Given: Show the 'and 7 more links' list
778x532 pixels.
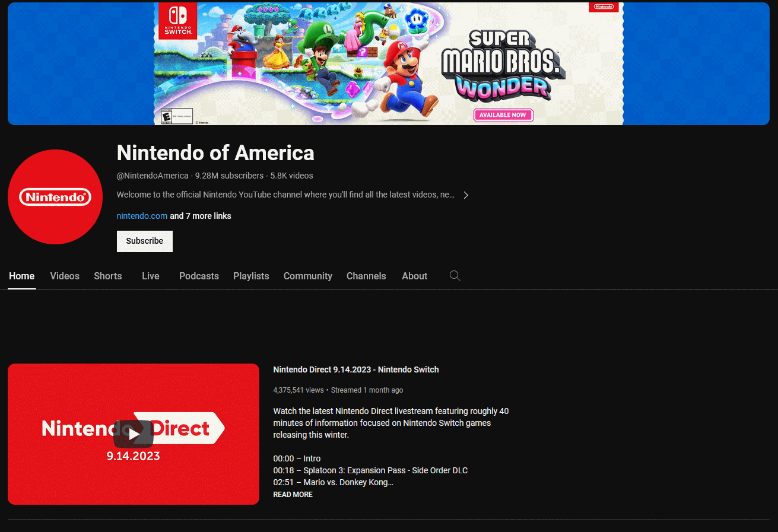Looking at the screenshot, I should click(x=201, y=216).
